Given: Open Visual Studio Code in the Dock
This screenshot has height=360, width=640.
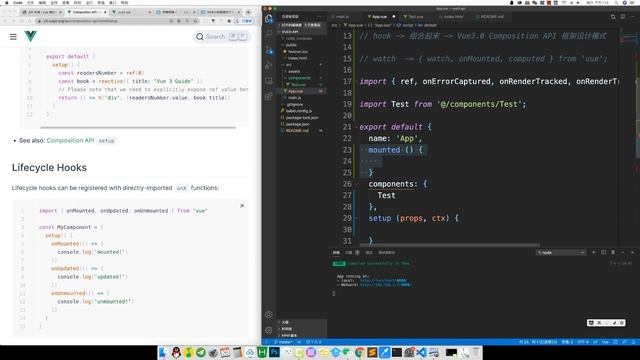Looking at the screenshot, I should coord(422,352).
